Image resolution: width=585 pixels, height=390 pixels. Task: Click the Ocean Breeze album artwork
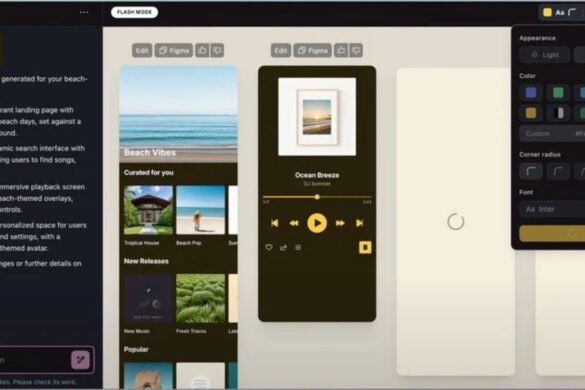317,116
